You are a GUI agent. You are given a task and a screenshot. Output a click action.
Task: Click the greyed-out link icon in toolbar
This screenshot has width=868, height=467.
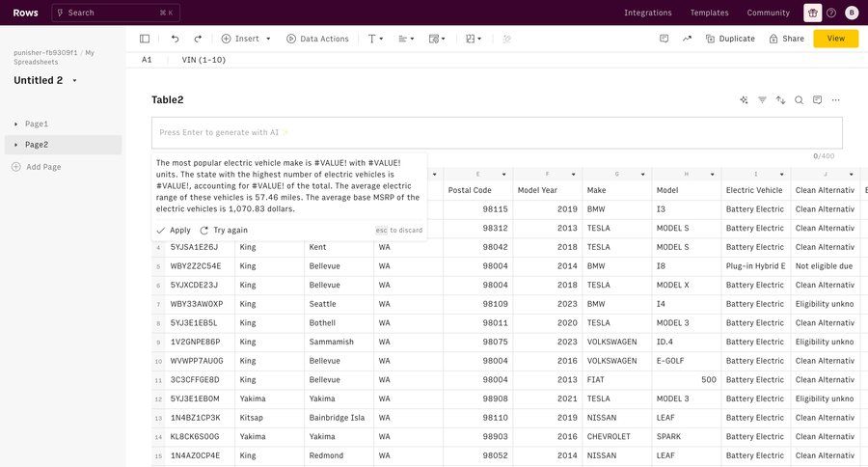506,39
